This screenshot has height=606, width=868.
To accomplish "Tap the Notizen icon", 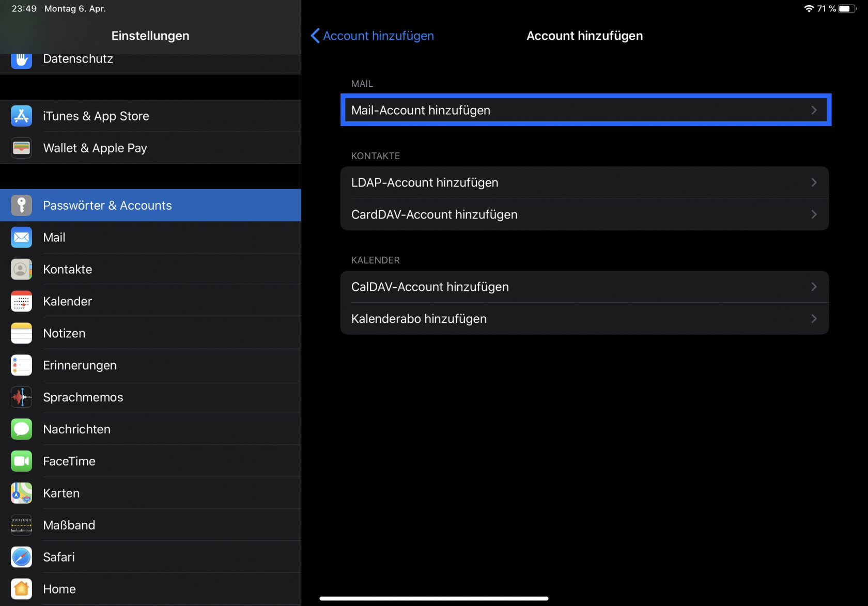I will pos(21,334).
